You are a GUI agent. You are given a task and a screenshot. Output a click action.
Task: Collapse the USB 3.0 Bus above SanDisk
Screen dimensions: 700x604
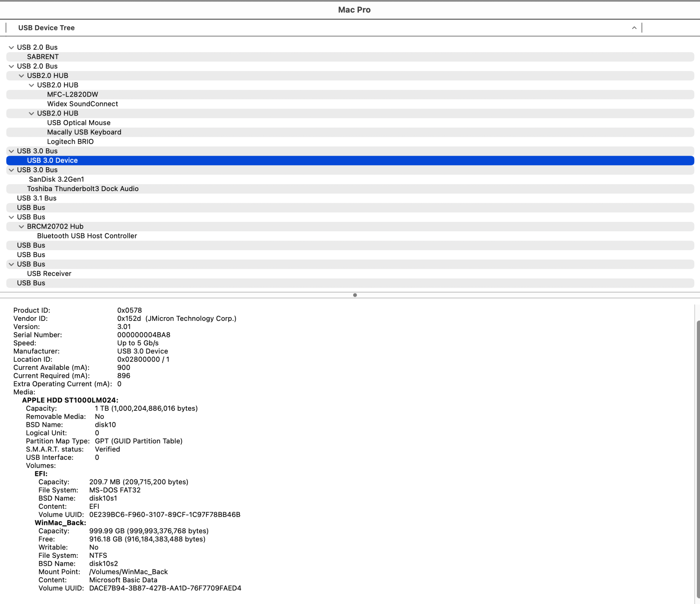(11, 170)
